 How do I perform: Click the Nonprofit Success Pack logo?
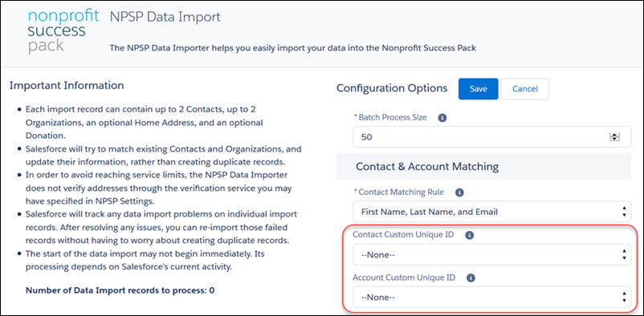[x=63, y=31]
